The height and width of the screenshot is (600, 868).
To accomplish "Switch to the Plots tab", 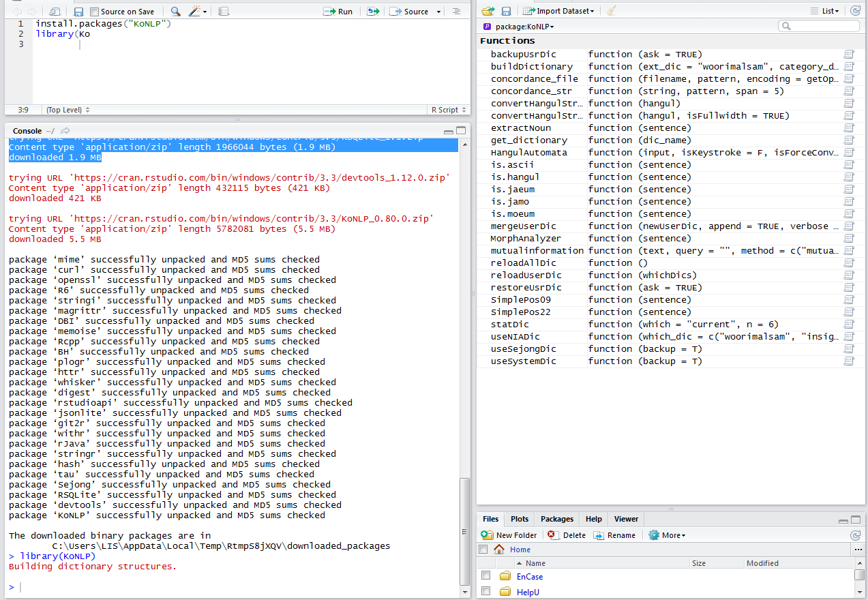I will (x=520, y=519).
